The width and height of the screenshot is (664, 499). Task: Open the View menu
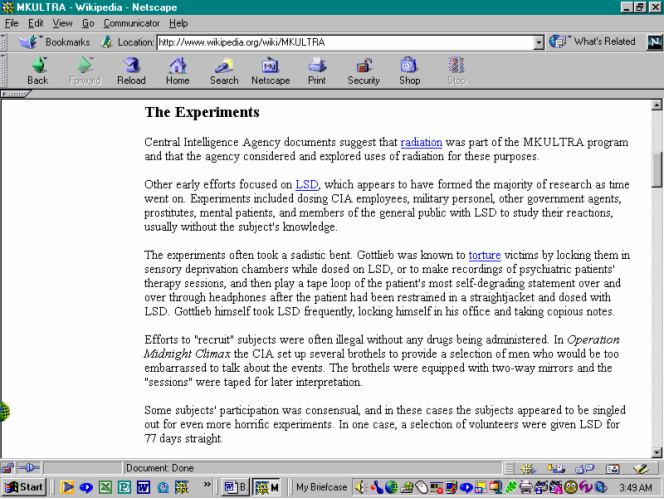pyautogui.click(x=62, y=22)
